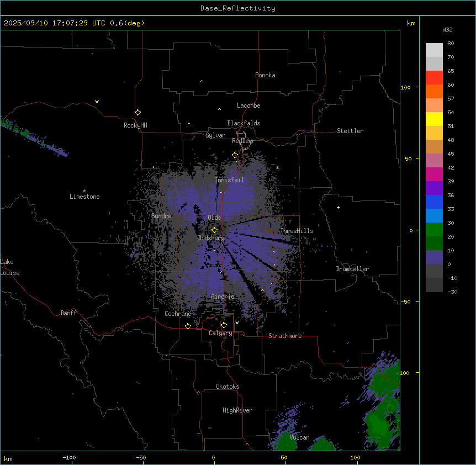Click the Limestone label
Screen dimensions: 476x465
pos(84,197)
